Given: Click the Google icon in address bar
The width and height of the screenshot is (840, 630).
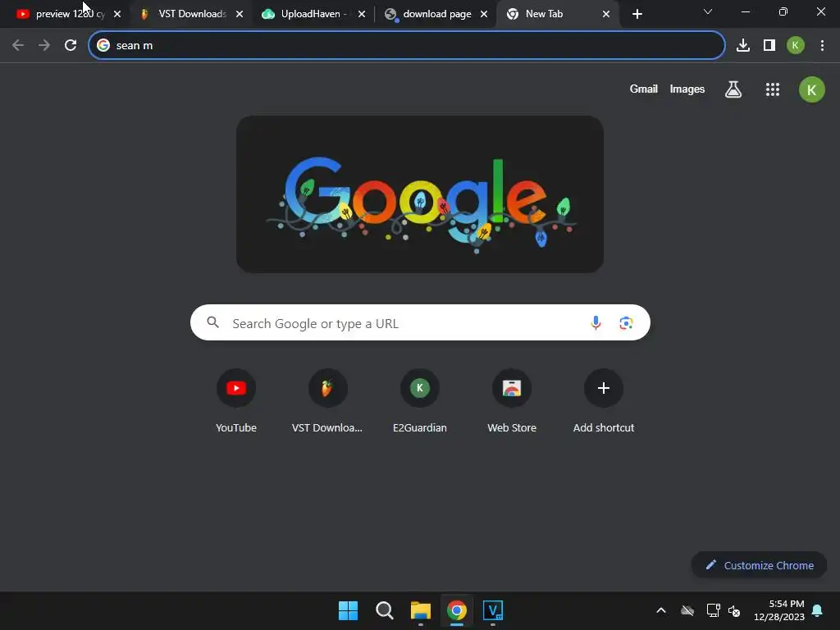Looking at the screenshot, I should (x=103, y=46).
